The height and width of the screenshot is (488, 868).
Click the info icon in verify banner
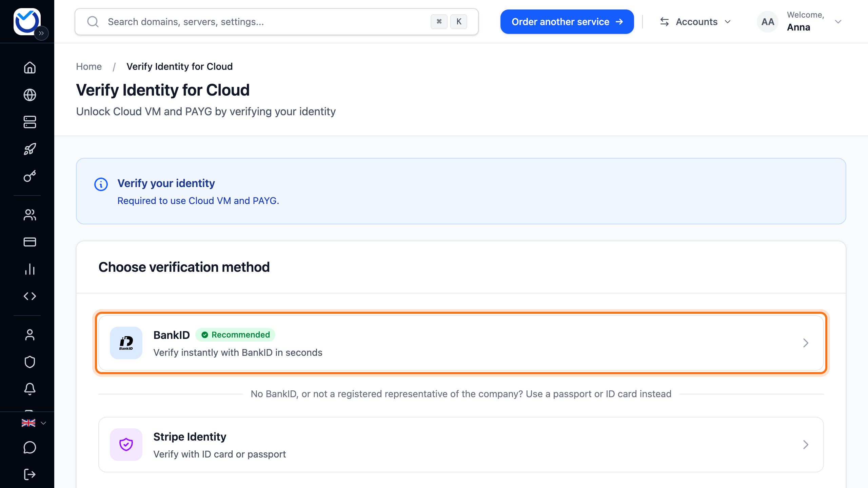point(101,184)
